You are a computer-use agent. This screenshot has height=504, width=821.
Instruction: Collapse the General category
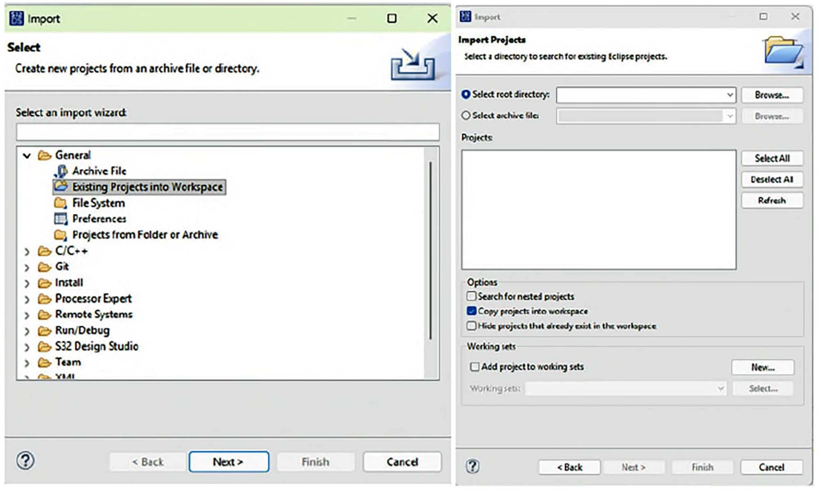coord(27,156)
